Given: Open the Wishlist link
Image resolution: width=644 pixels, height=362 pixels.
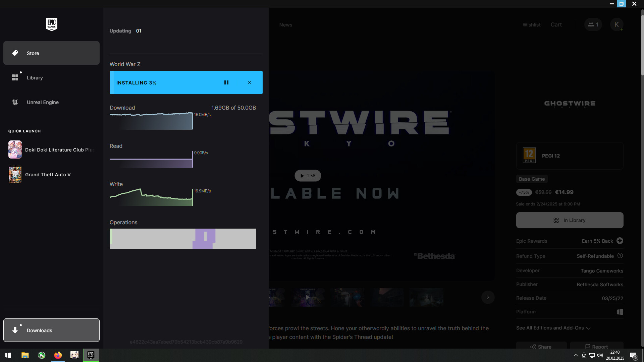Looking at the screenshot, I should pos(531,25).
